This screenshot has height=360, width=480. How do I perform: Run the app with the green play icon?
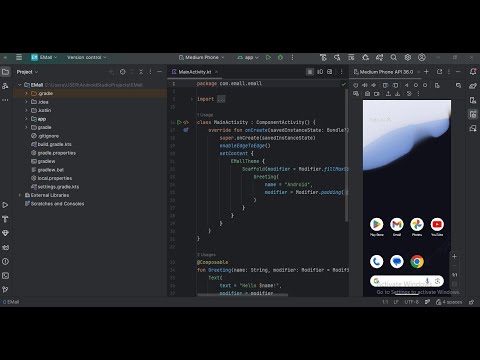click(268, 57)
